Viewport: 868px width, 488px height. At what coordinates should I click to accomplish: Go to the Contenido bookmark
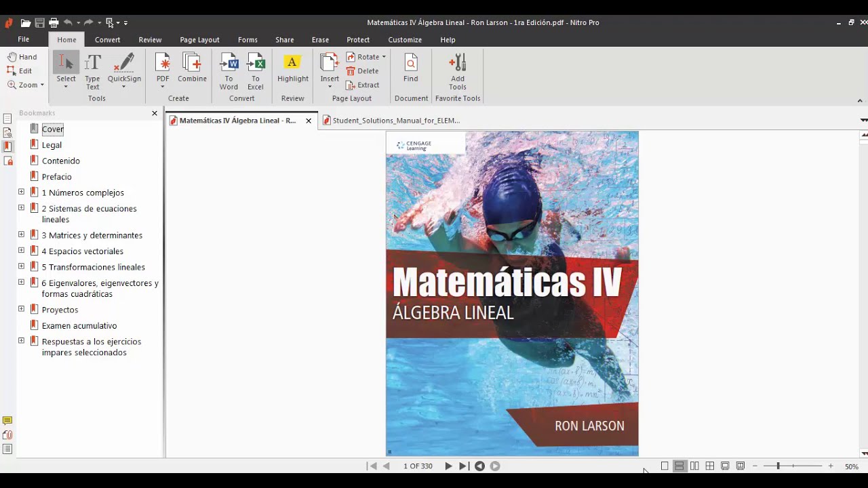tap(61, 161)
